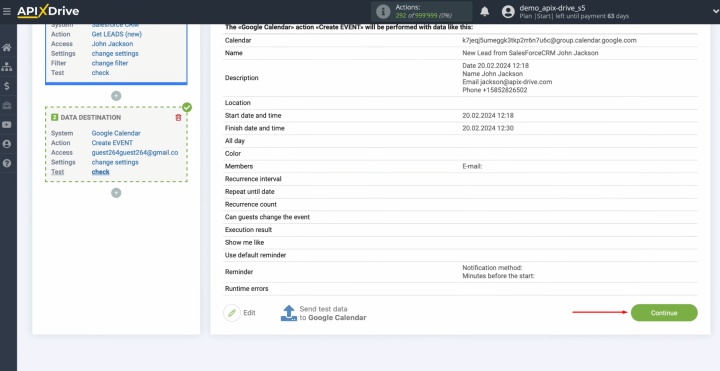
Task: Click the Location row label
Action: (x=237, y=103)
